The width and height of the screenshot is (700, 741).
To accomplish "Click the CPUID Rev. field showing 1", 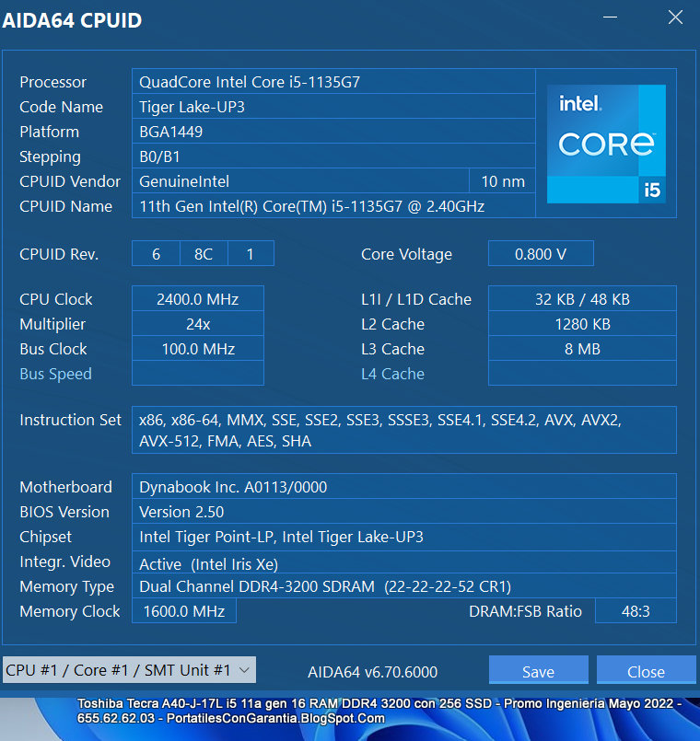I will 251,254.
